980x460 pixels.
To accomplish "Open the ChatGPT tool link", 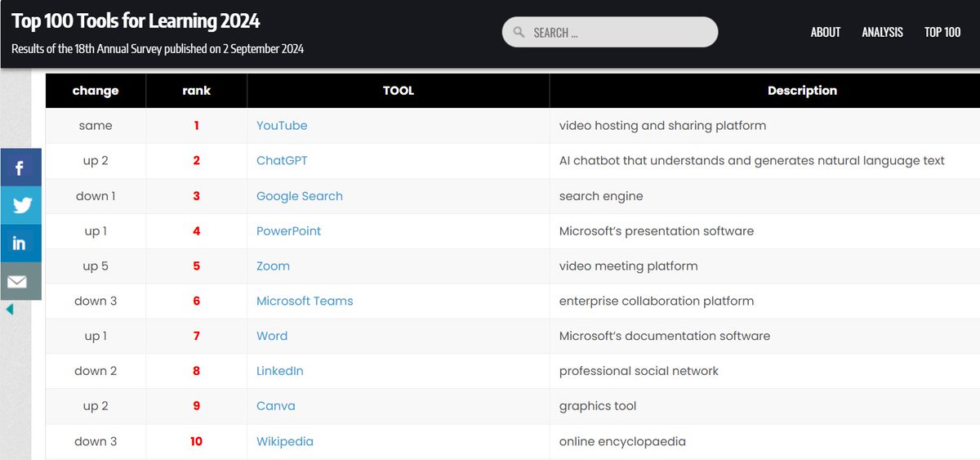I will (x=282, y=161).
